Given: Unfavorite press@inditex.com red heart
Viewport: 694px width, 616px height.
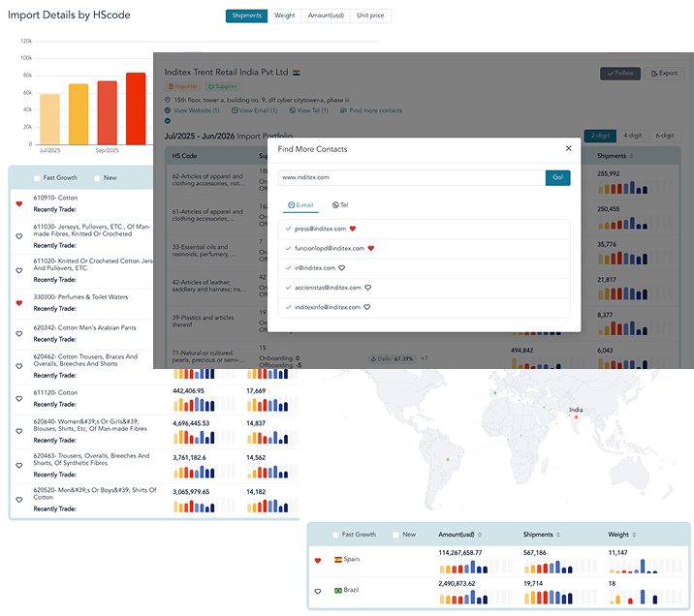Looking at the screenshot, I should click(x=353, y=229).
